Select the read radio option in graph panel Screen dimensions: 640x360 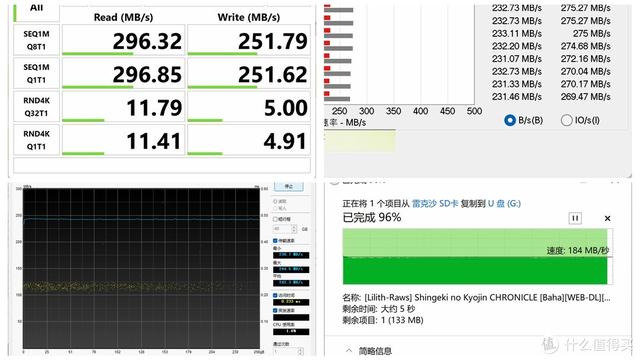[x=275, y=201]
